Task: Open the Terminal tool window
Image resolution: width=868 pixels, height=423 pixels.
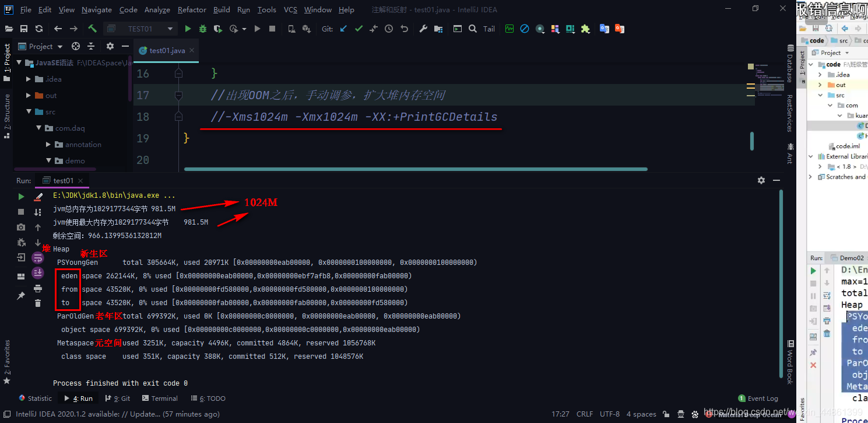Action: 160,398
